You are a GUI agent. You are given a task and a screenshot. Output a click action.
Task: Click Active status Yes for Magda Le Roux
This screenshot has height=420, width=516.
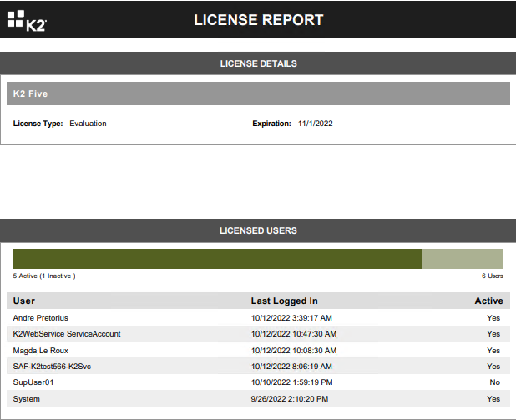click(x=493, y=351)
